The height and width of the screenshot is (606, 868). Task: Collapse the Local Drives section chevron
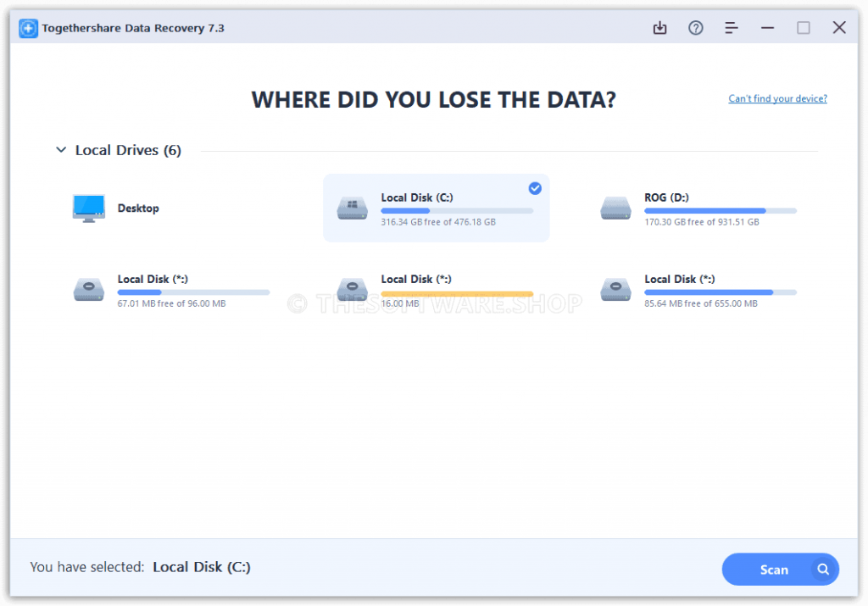(61, 150)
